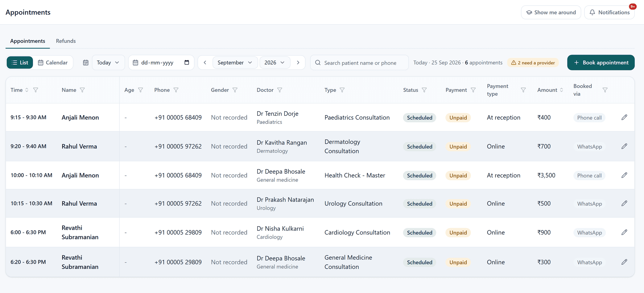Viewport: 644px width, 293px height.
Task: Open the Today range dropdown
Action: point(108,63)
